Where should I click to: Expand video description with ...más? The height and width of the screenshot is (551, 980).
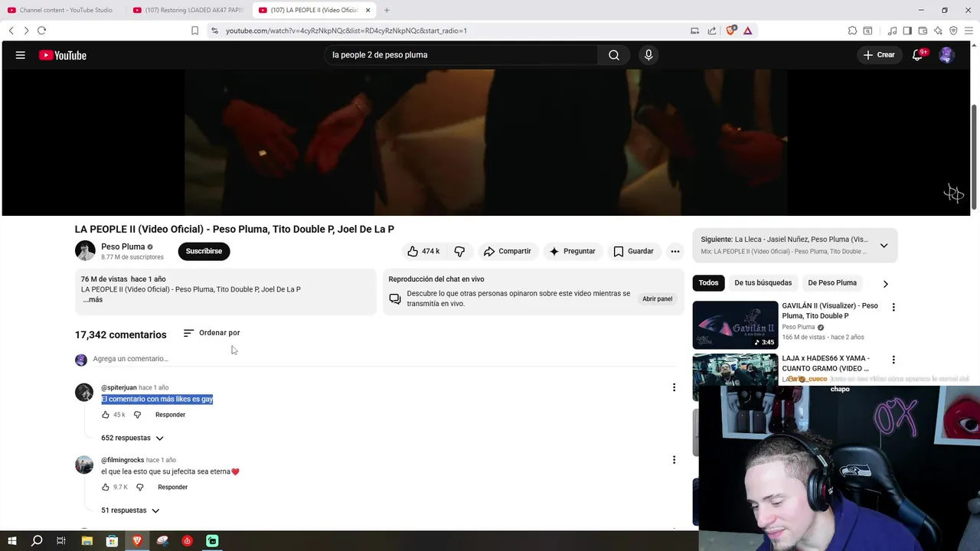(93, 300)
